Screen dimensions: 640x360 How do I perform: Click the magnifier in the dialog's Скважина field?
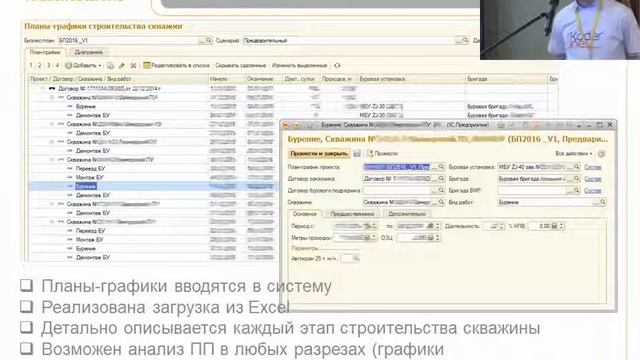[x=441, y=202]
